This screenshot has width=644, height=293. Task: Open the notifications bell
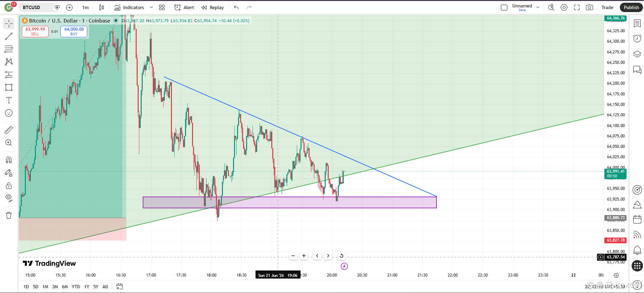point(637,250)
